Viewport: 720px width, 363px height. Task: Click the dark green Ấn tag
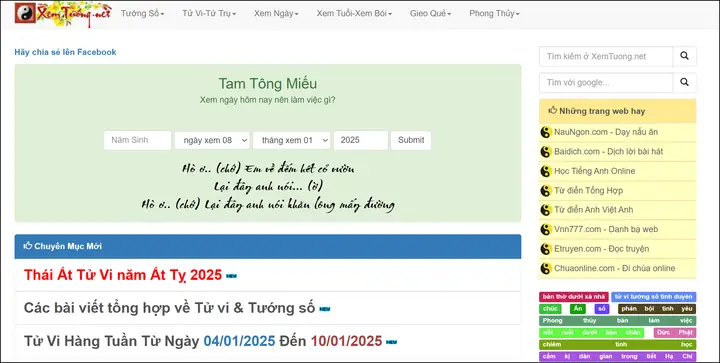click(578, 309)
